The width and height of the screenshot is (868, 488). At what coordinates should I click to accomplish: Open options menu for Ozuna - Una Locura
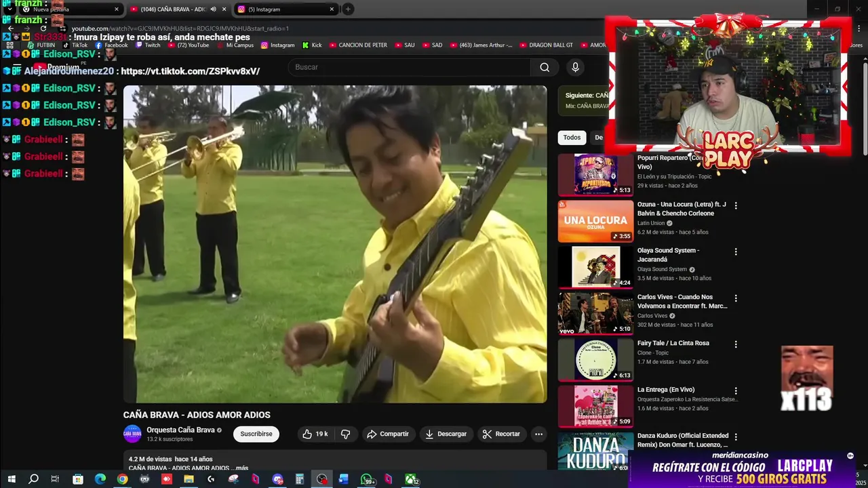click(x=736, y=205)
